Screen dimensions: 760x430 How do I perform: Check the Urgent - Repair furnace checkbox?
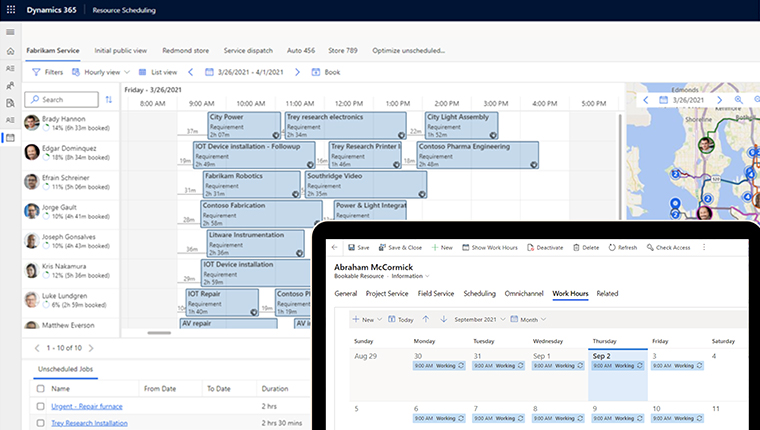40,407
